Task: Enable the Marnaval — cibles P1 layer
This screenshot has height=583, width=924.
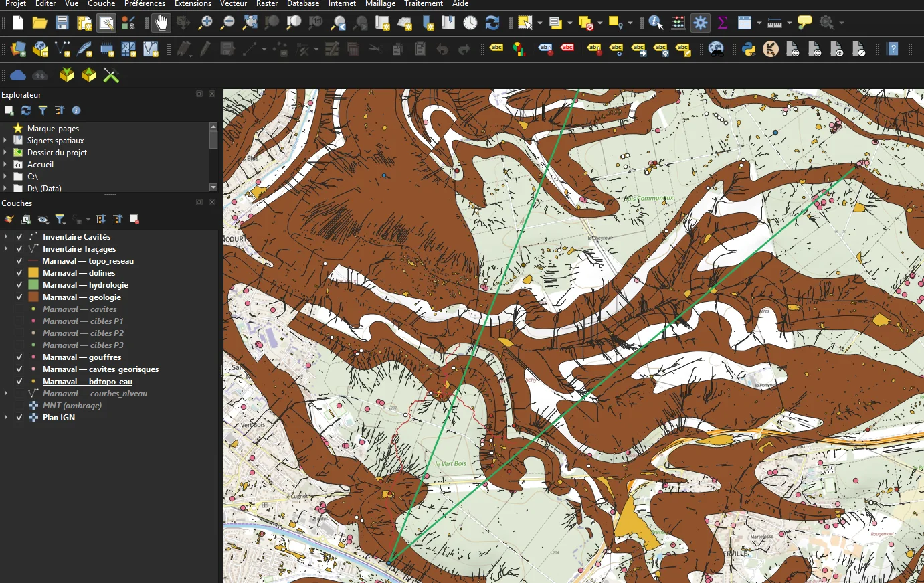Action: [19, 321]
